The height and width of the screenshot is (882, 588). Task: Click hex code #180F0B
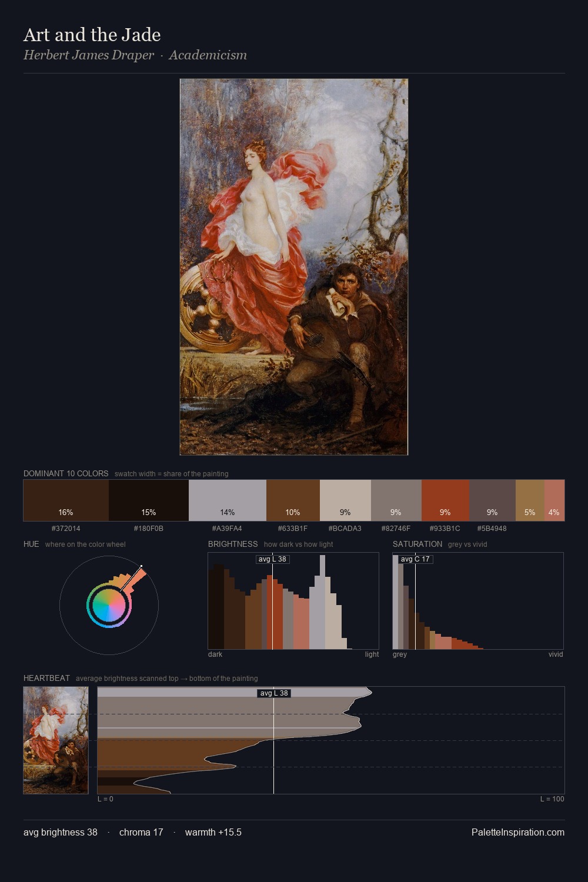149,529
